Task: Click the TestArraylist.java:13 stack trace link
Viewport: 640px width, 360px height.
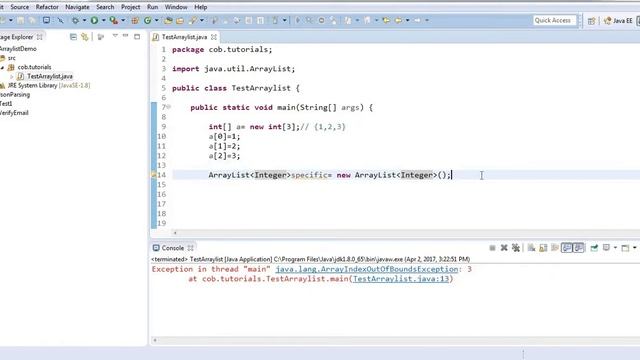Action: pos(401,279)
